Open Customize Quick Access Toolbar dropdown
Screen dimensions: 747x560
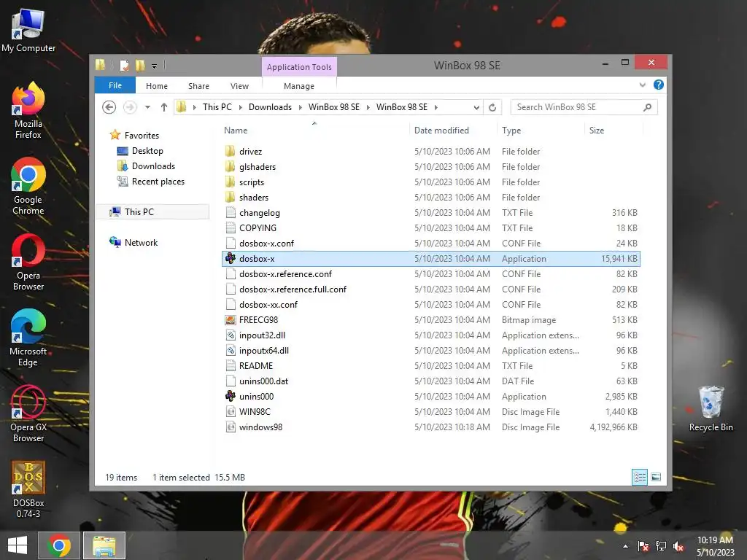tap(155, 66)
